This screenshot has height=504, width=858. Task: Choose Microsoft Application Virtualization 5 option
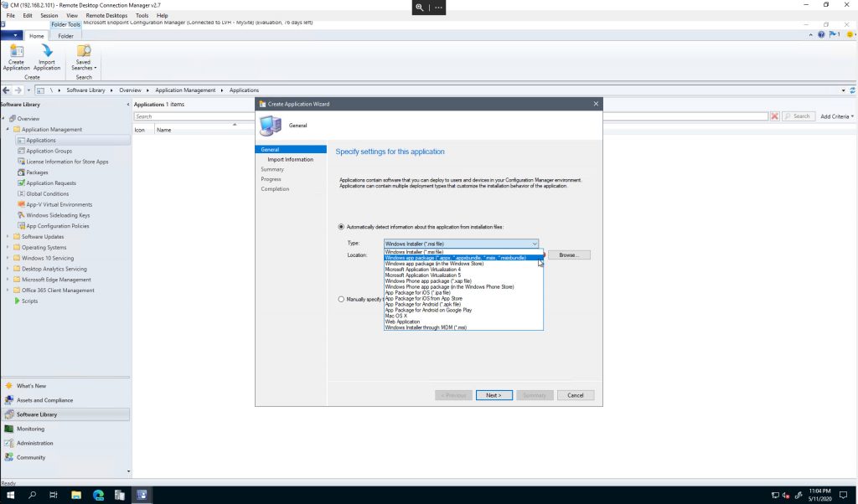click(x=464, y=275)
